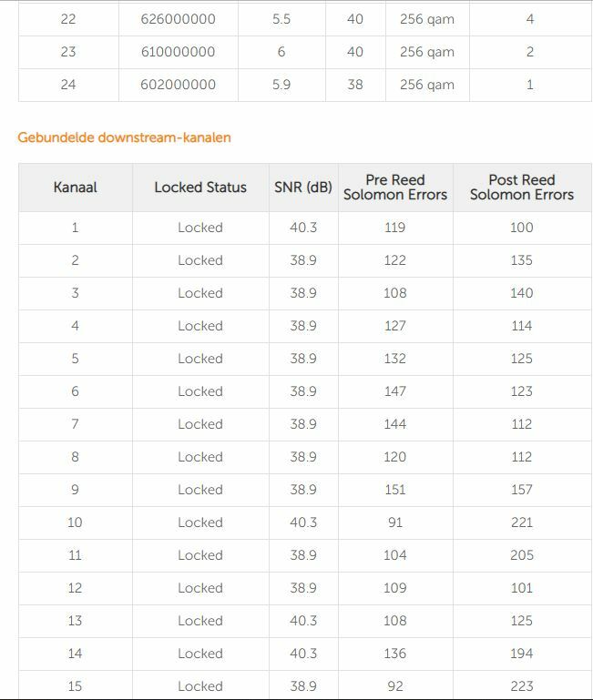
Task: Select the Kanaal column header
Action: tap(75, 187)
